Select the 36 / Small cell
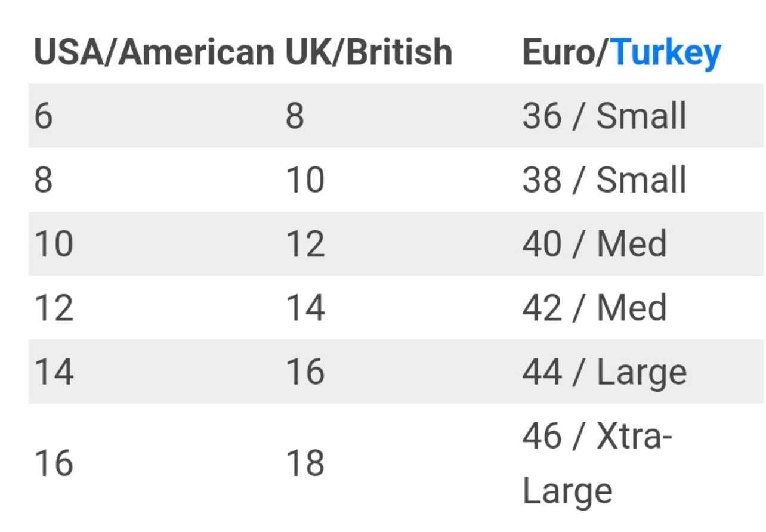The height and width of the screenshot is (532, 766). (604, 116)
